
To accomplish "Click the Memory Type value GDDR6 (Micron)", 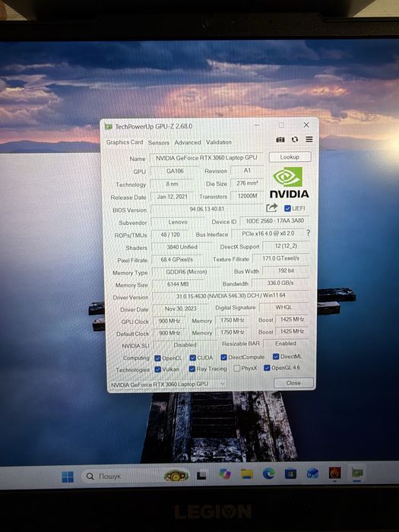I will coord(186,272).
